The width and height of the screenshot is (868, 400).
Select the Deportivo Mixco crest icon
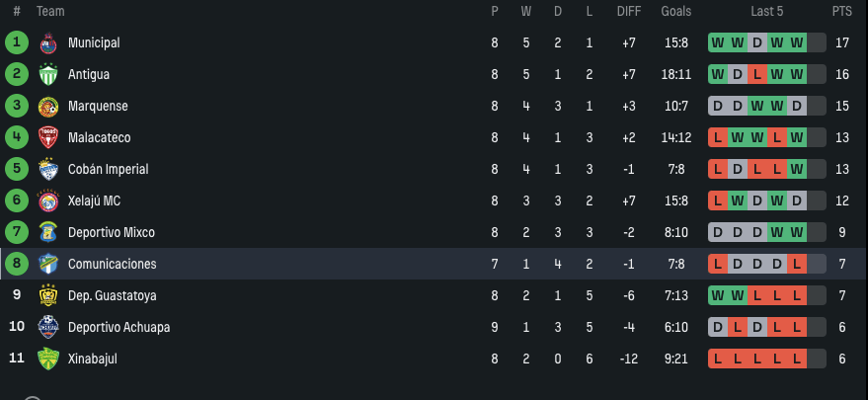tap(48, 233)
